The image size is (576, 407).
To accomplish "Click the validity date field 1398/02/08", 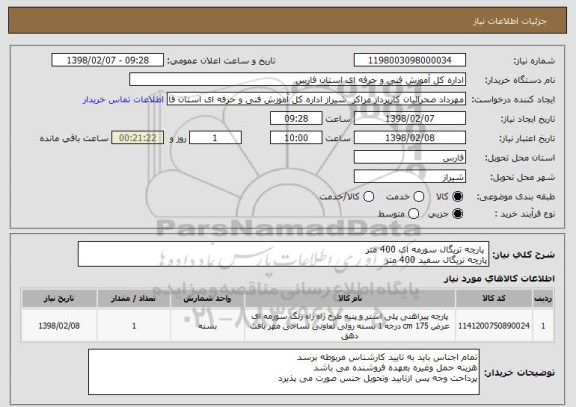I will pyautogui.click(x=410, y=138).
